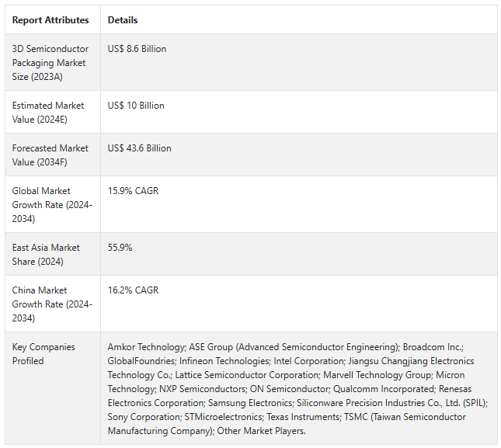
Task: Click the US$ 8.6 Billion value
Action: coord(137,49)
